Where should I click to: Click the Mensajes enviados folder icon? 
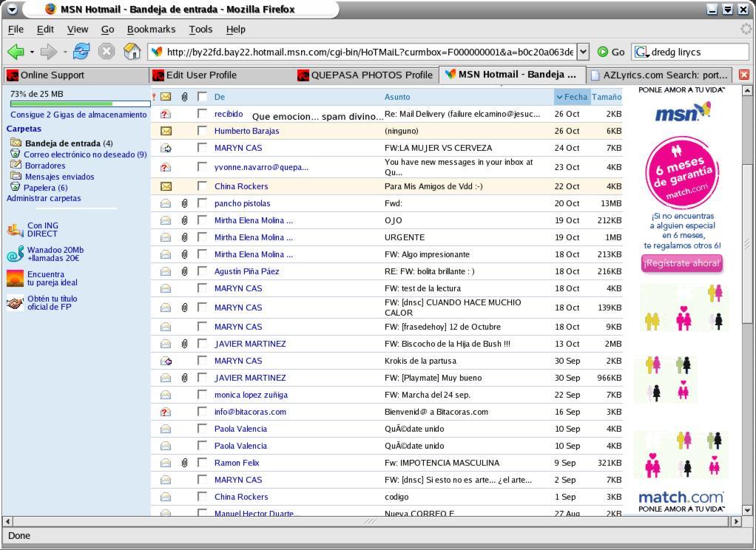click(16, 176)
